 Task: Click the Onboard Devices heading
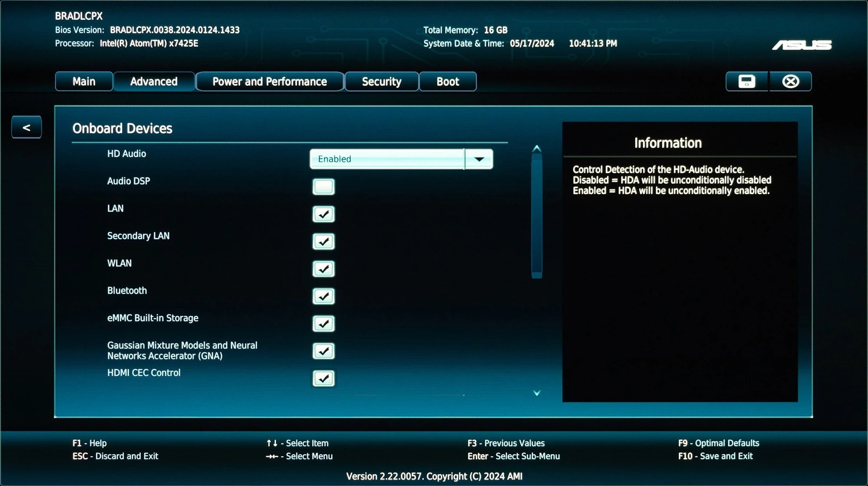click(x=123, y=129)
